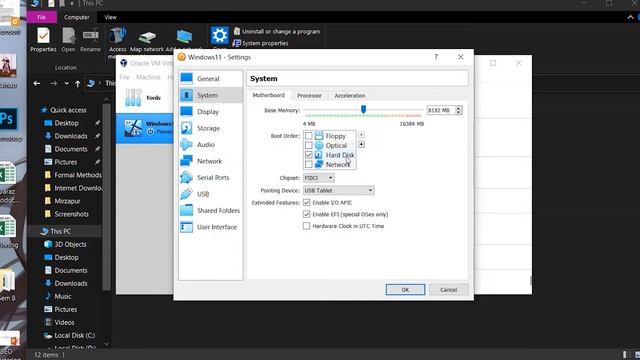Screen dimensions: 640x360
Task: Open Screenshots folder in sidebar
Action: point(67,214)
